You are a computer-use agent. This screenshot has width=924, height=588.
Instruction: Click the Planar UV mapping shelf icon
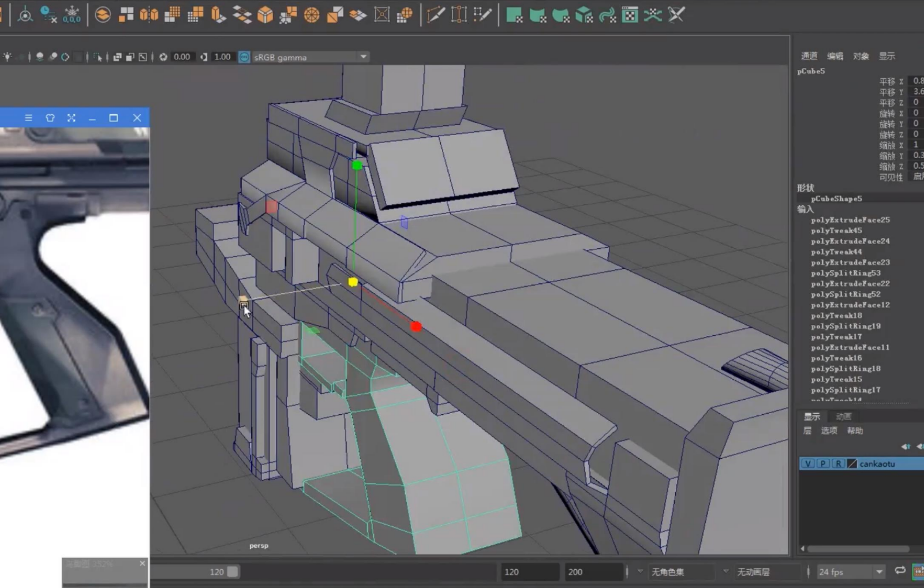pos(514,15)
